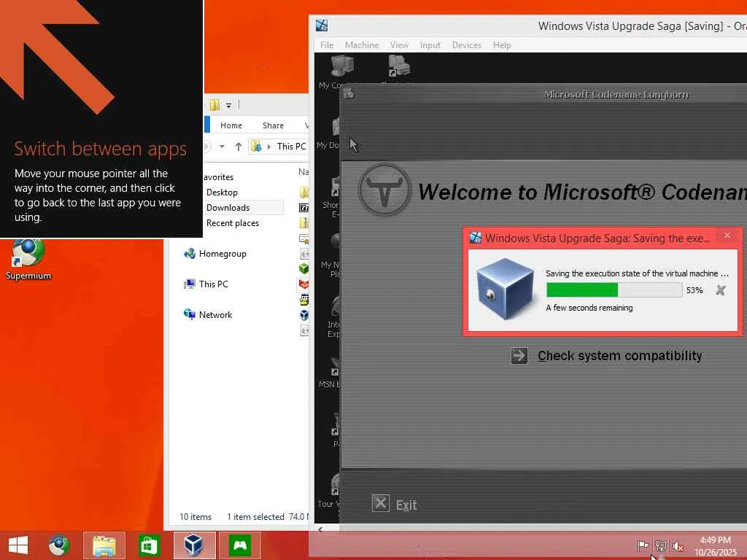The image size is (747, 560).
Task: Open the green Xbox Games taskbar icon
Action: pos(239,545)
